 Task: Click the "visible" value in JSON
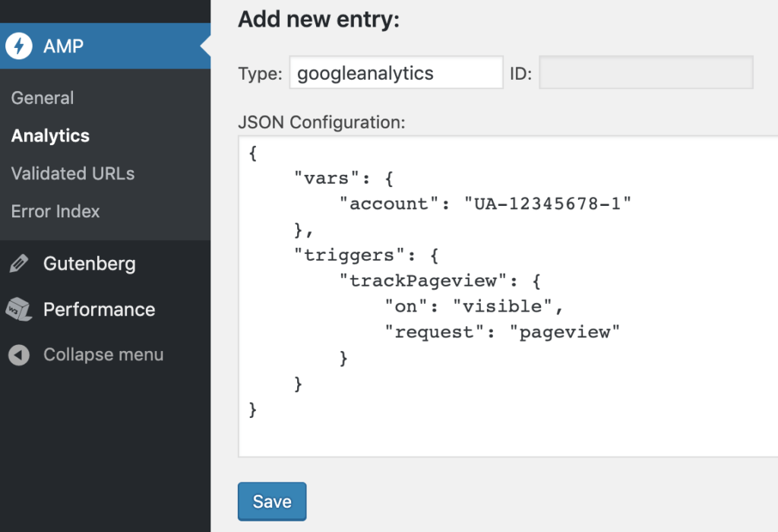pos(502,306)
